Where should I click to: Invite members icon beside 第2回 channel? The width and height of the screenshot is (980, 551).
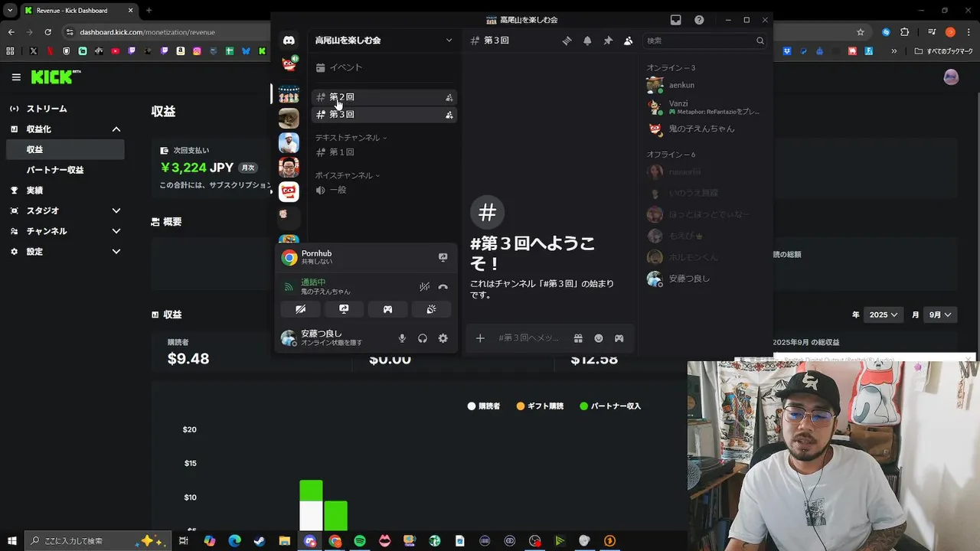click(x=449, y=97)
